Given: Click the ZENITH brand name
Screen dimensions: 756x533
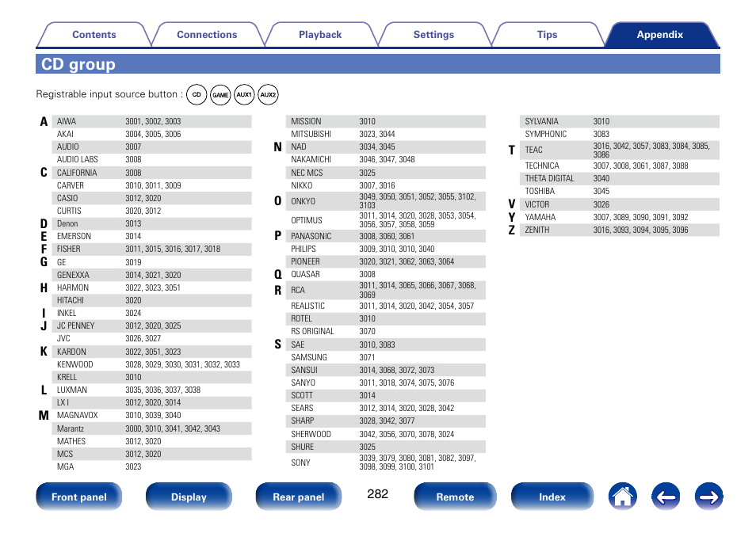Looking at the screenshot, I should tap(537, 230).
